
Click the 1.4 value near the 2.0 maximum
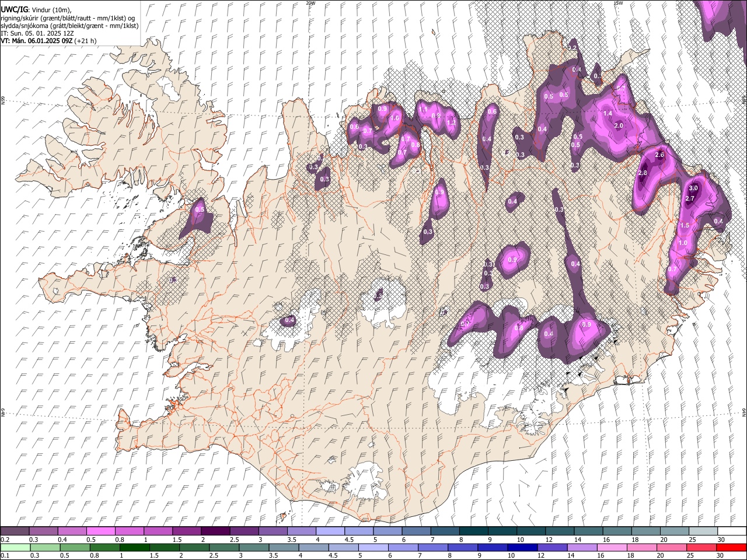coord(608,114)
